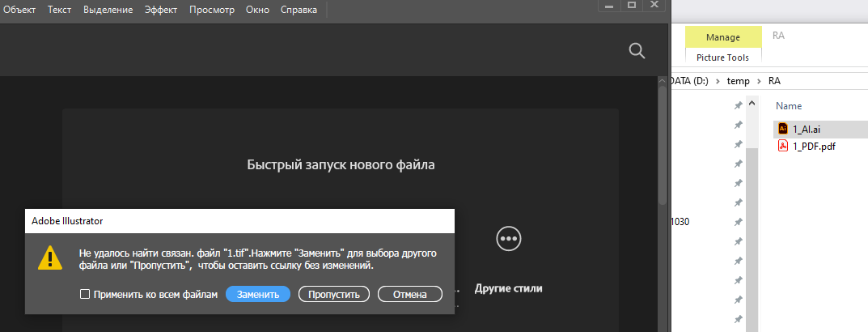This screenshot has width=868, height=332.
Task: Click the yellow warning triangle icon
Action: coord(51,258)
